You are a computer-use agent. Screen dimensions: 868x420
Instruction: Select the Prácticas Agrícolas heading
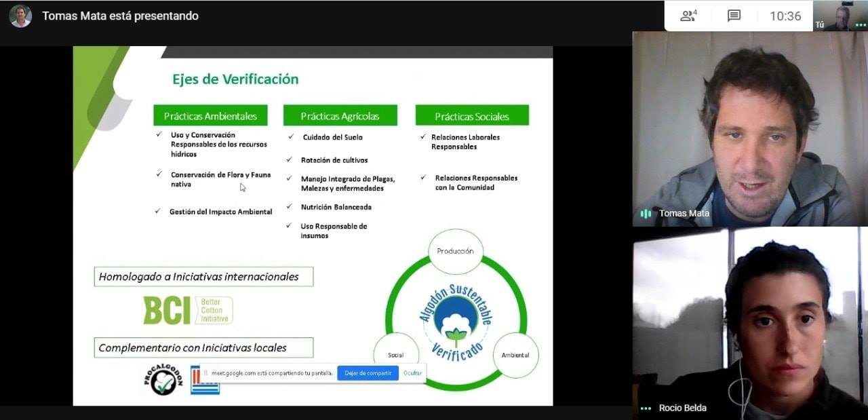click(340, 116)
